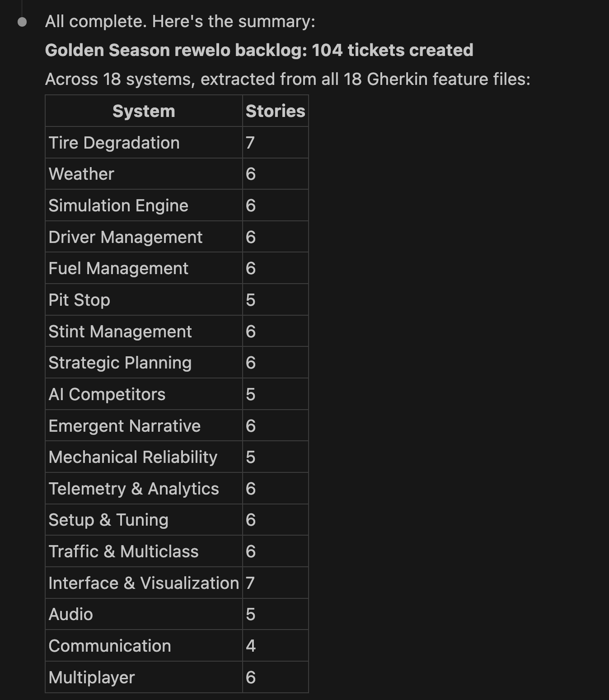The width and height of the screenshot is (609, 700).
Task: Click the Setup & Tuning row
Action: [177, 520]
